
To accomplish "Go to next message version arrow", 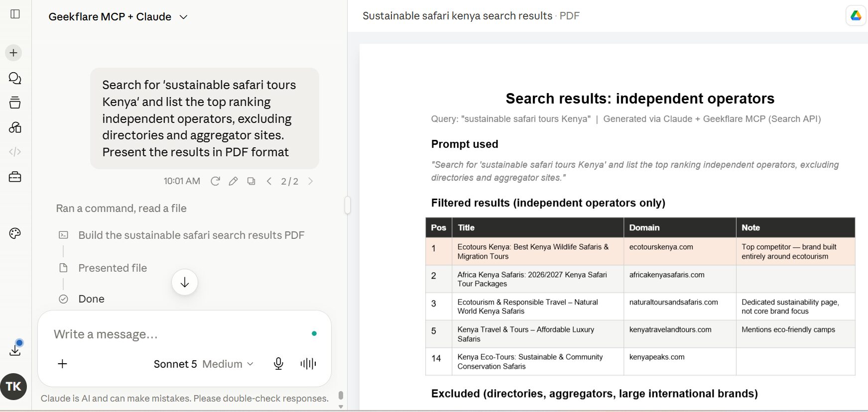I will click(311, 181).
